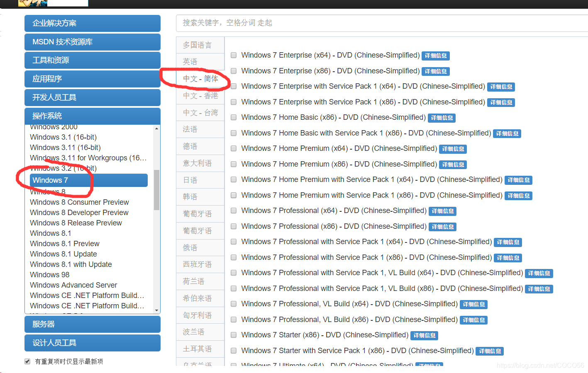Expand the MSDN 技术资源库 section
The height and width of the screenshot is (373, 588).
tap(93, 42)
